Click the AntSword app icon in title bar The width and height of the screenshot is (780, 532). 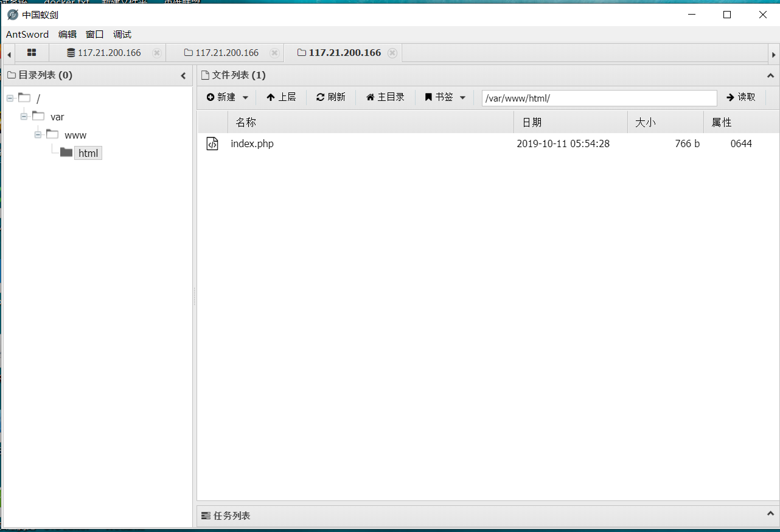point(13,15)
